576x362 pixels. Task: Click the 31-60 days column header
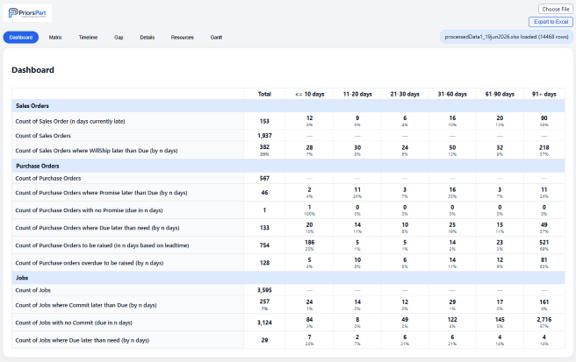point(452,94)
